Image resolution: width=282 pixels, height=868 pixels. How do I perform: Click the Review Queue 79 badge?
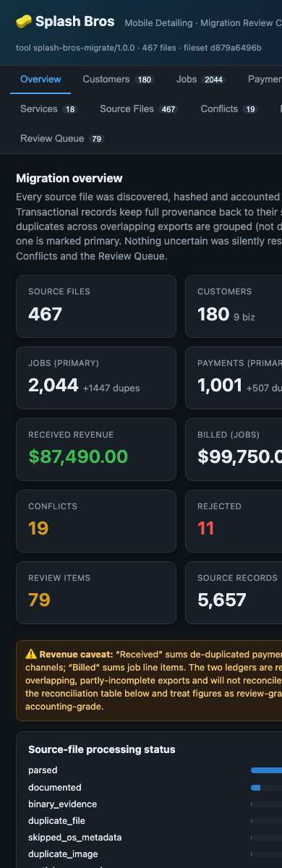coord(97,139)
